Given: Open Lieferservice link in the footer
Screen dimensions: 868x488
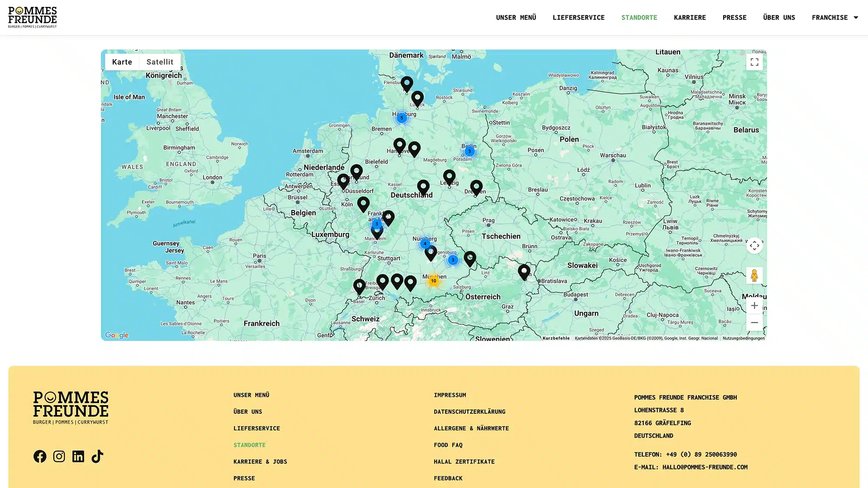Looking at the screenshot, I should point(256,429).
